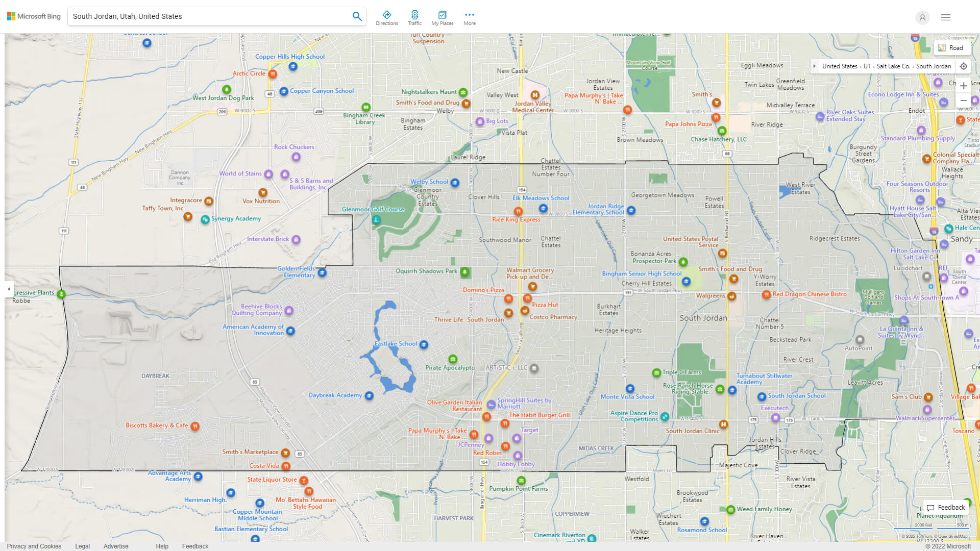Switch map style via Road button

point(951,48)
